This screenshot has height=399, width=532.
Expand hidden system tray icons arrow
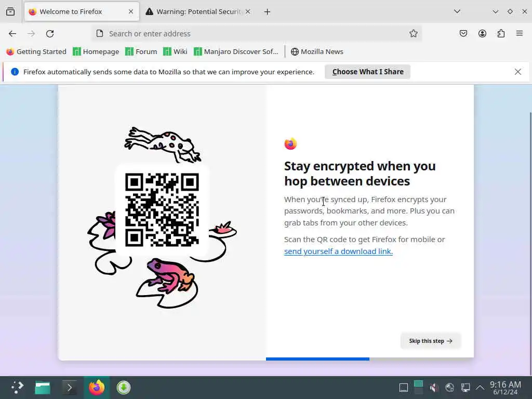click(x=480, y=388)
